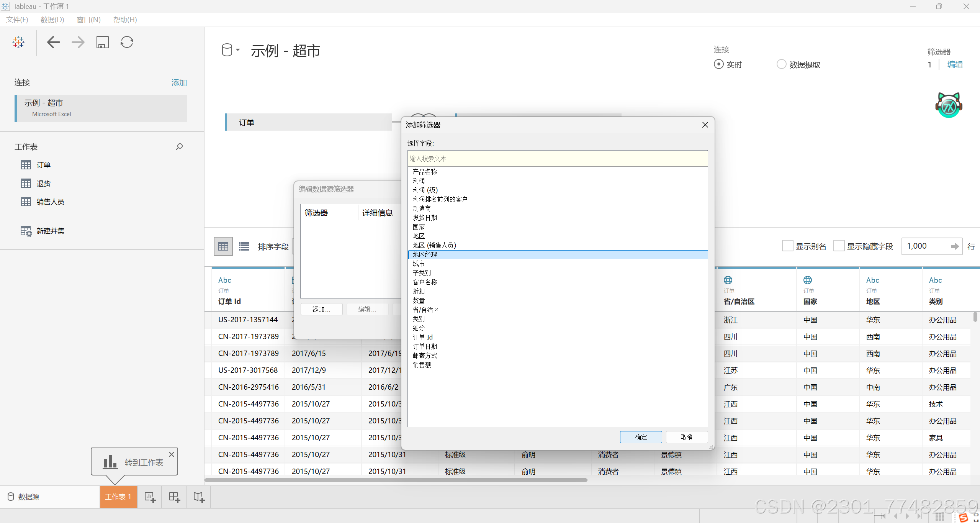Select 城市 in the field list

(419, 264)
